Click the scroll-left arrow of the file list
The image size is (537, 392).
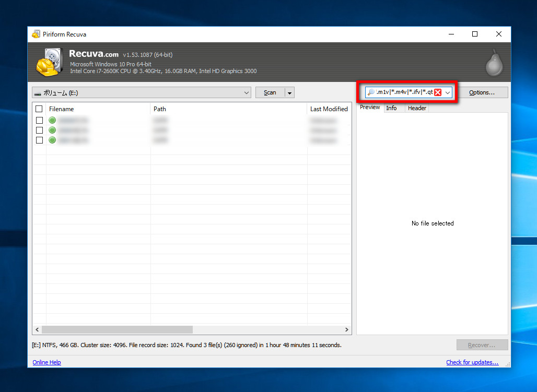37,330
